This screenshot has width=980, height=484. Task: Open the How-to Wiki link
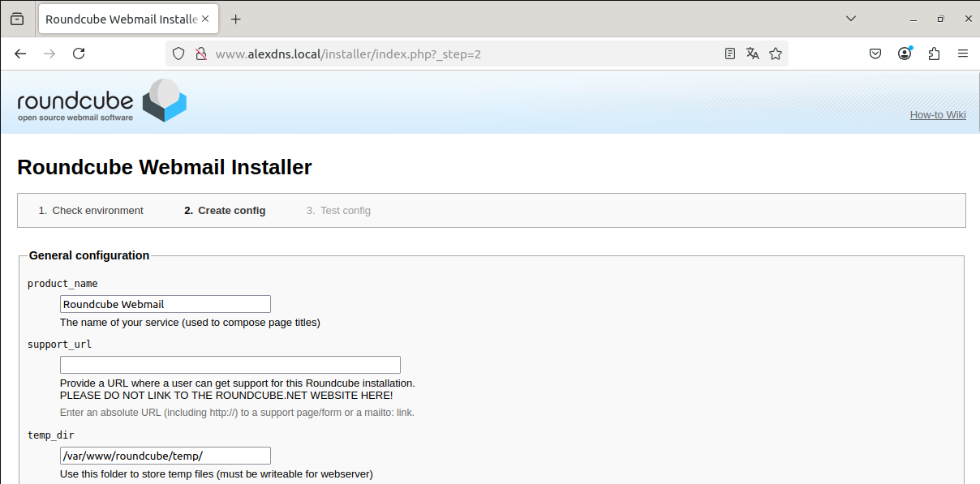[937, 115]
